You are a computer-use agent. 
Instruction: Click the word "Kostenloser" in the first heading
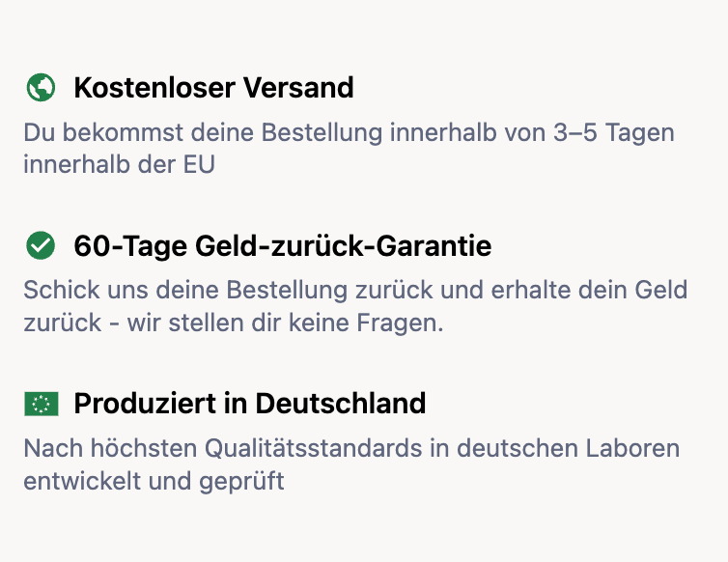point(153,88)
